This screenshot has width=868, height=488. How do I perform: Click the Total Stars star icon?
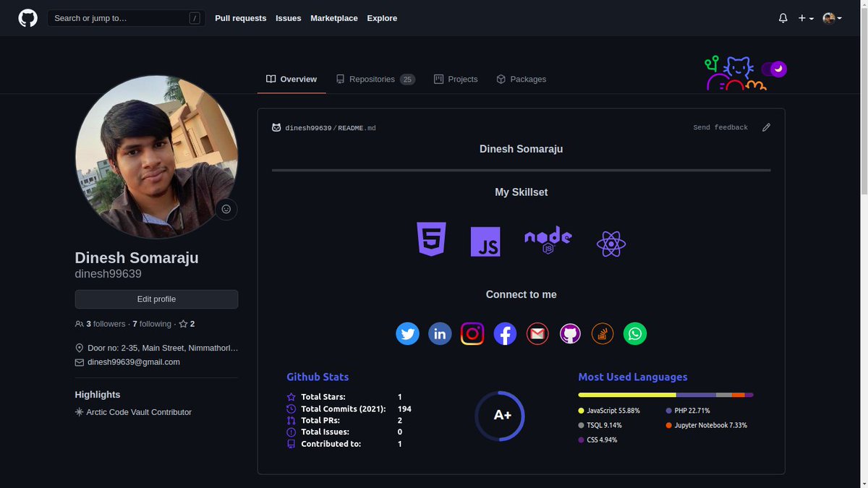(x=292, y=397)
